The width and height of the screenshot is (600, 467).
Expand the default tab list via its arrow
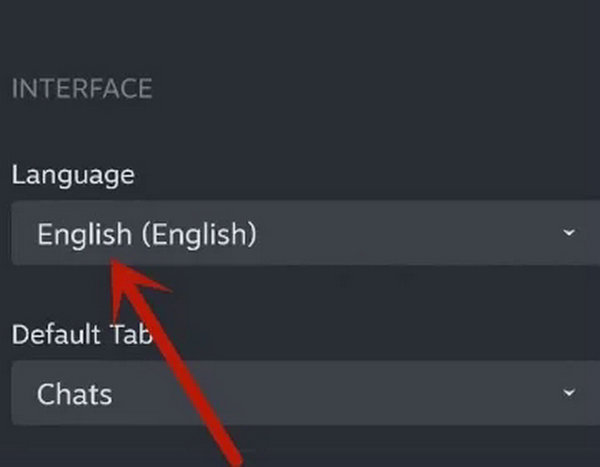(x=569, y=392)
